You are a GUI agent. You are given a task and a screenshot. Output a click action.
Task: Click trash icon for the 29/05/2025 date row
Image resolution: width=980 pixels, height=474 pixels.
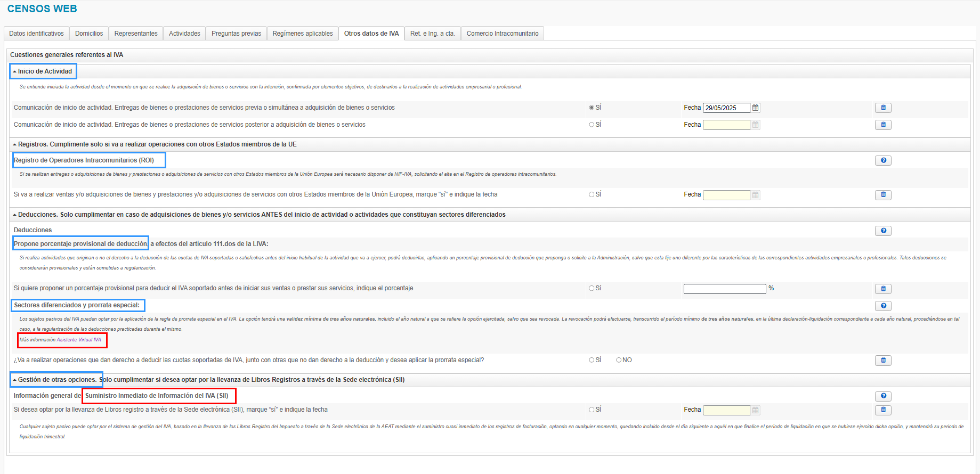point(882,108)
